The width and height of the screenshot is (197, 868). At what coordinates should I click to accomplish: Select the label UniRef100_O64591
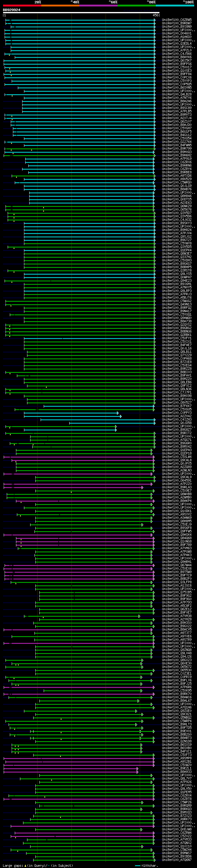(x=177, y=481)
